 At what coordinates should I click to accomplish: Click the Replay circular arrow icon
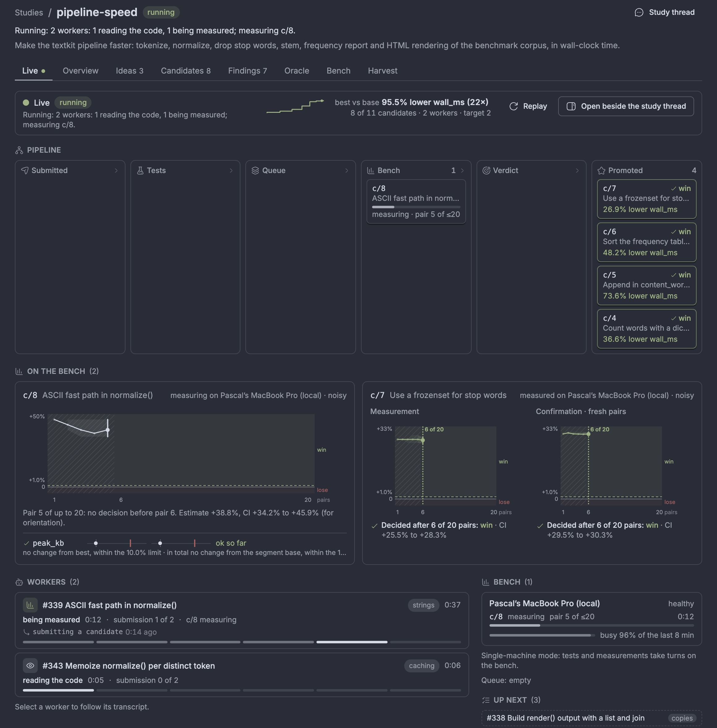[x=513, y=106]
